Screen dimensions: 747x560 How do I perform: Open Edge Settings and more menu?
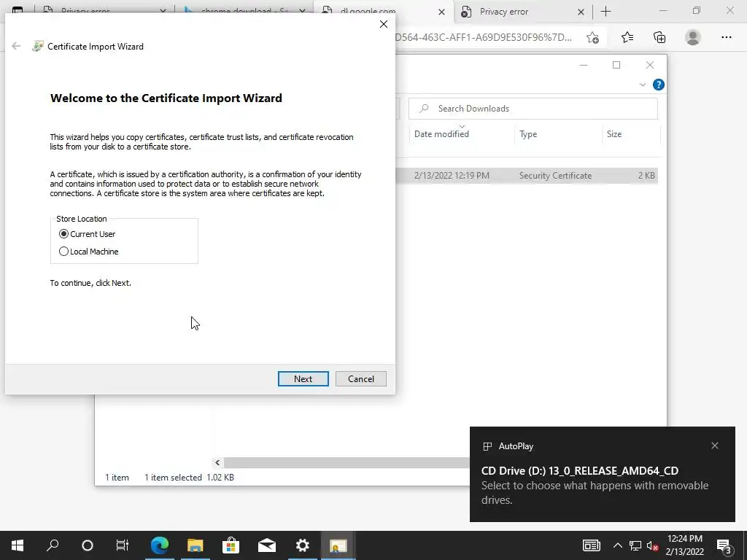[x=726, y=37]
